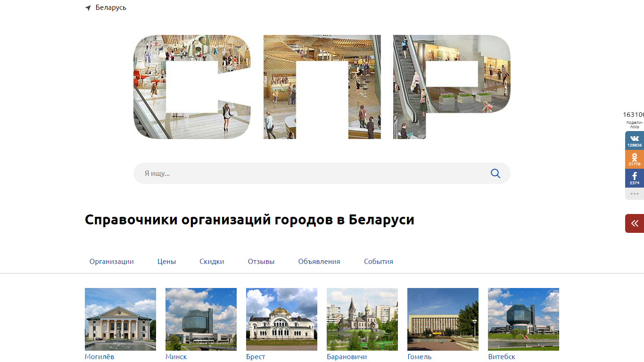Click the 163100 share counter

click(x=633, y=115)
